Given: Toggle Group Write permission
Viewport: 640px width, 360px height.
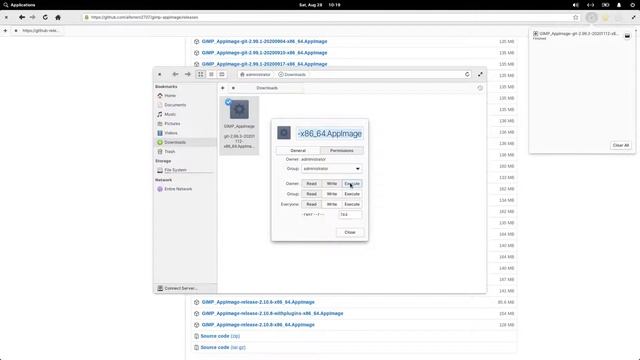Looking at the screenshot, I should [332, 194].
